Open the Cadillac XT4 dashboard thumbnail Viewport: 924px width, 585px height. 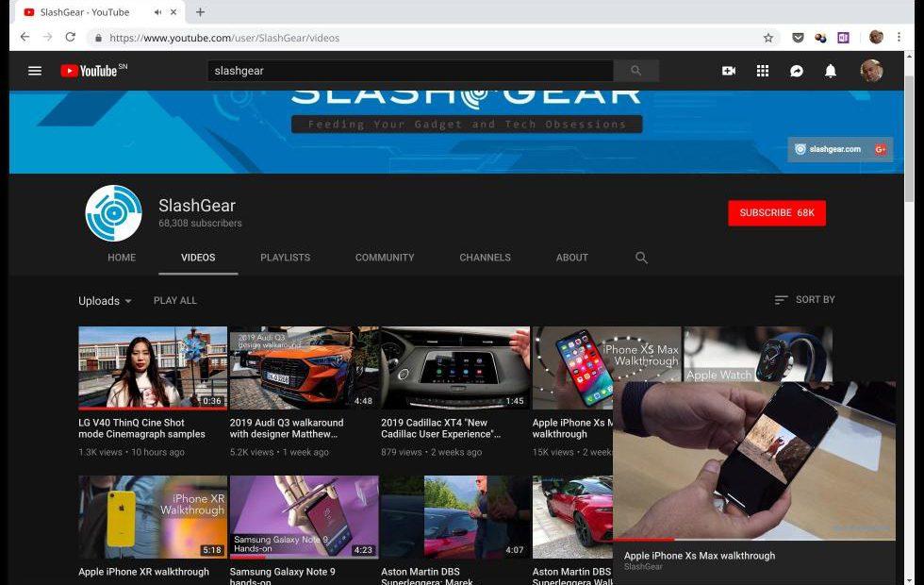pos(455,367)
